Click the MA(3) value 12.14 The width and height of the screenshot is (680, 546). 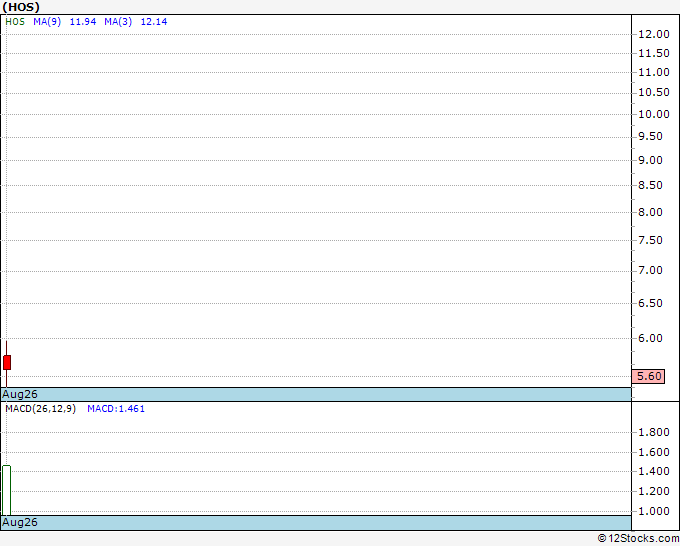154,22
